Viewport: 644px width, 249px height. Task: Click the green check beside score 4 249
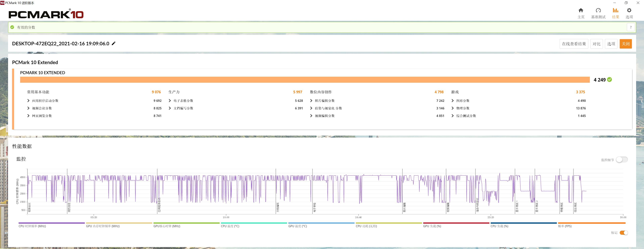coord(609,80)
